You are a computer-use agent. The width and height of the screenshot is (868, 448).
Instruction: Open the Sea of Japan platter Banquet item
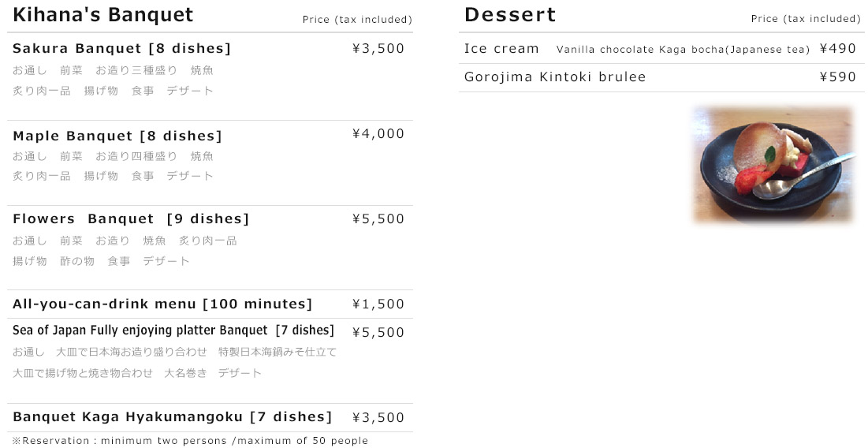pyautogui.click(x=173, y=330)
